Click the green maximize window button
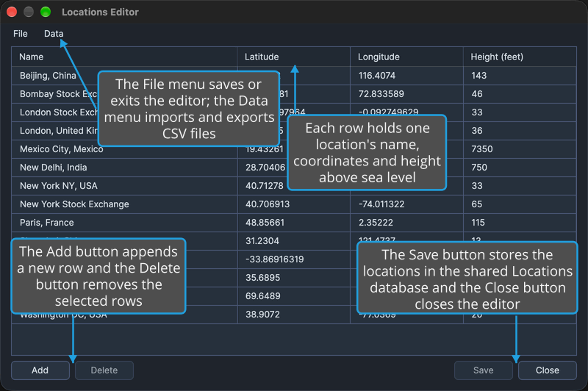Screen dimensions: 588x391 pos(46,12)
